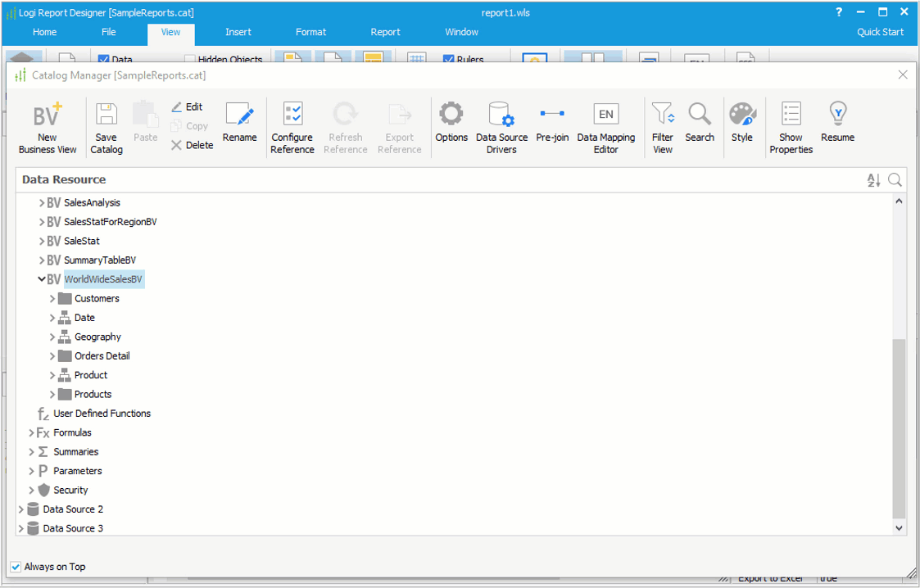Open the catalog Search tool
The image size is (920, 588).
click(x=700, y=124)
